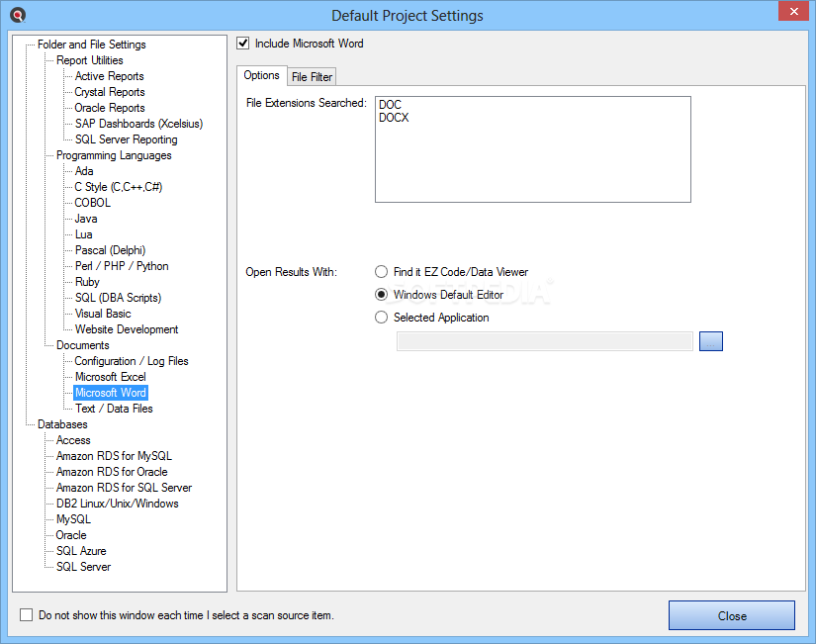Click highlighted Microsoft Word tree item
This screenshot has height=644, width=816.
(111, 393)
